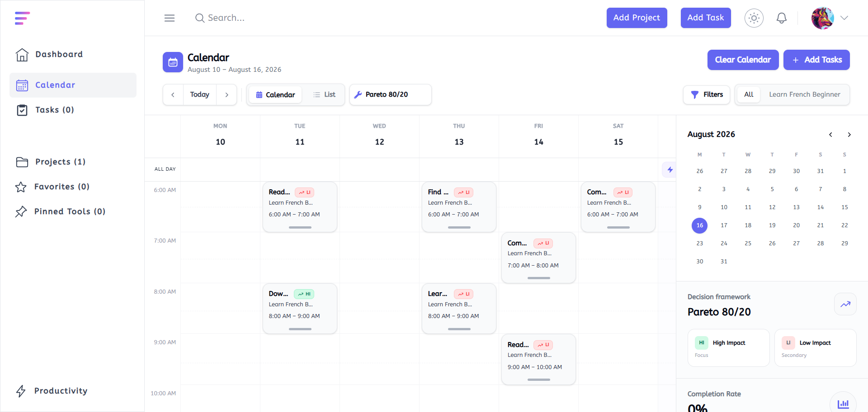Go to previous week arrow
Image resolution: width=868 pixels, height=412 pixels.
pyautogui.click(x=173, y=95)
